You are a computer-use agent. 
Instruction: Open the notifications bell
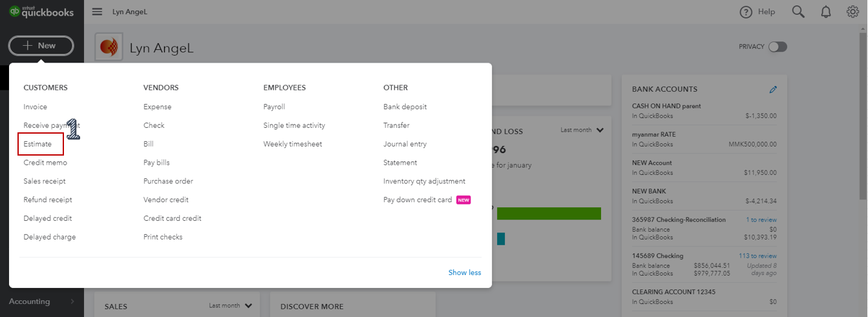(826, 12)
